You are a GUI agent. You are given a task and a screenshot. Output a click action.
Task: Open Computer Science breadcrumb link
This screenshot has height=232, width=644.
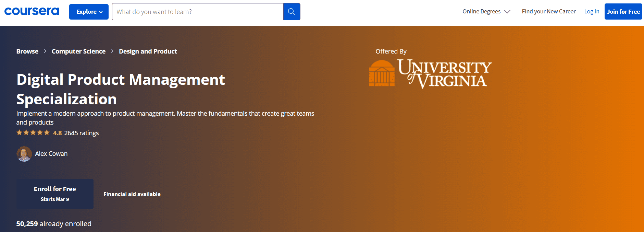click(78, 51)
